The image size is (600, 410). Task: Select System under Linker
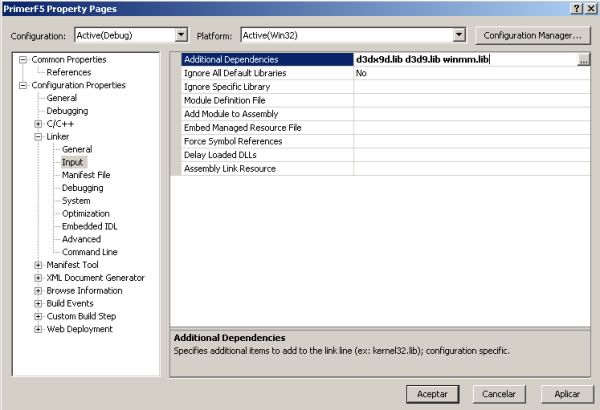click(x=76, y=201)
